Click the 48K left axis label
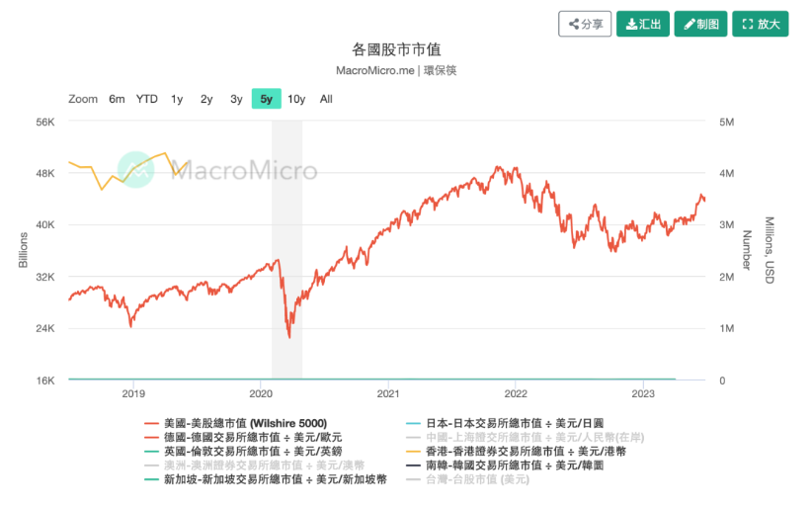Screen dimensions: 812x509 click(45, 173)
